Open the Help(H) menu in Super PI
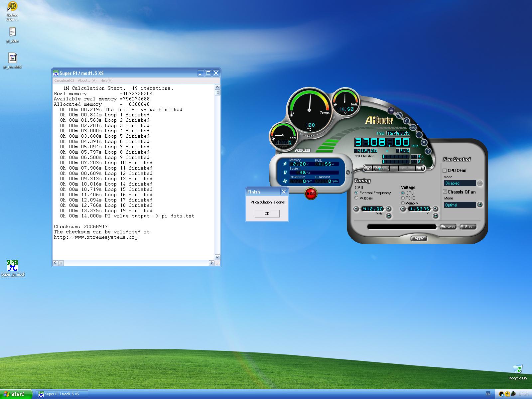Image resolution: width=532 pixels, height=399 pixels. coord(106,80)
